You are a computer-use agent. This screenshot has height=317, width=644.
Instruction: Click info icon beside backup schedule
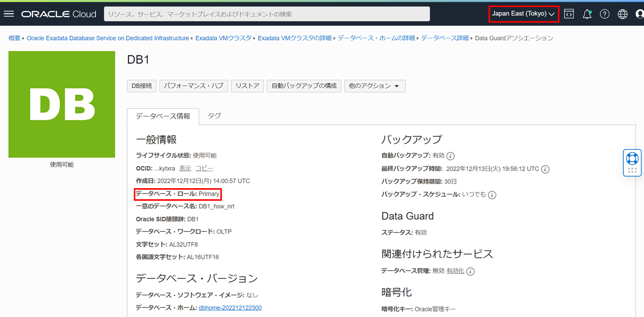coord(492,195)
